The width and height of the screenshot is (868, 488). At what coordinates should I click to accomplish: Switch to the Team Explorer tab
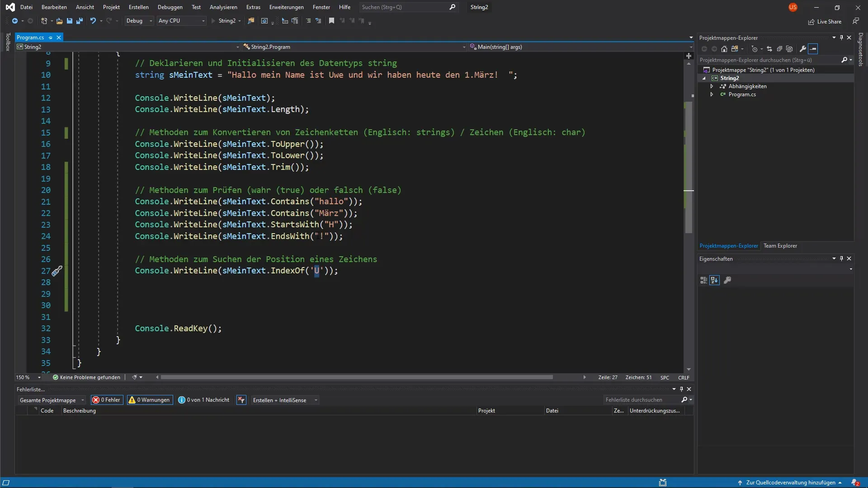point(780,246)
